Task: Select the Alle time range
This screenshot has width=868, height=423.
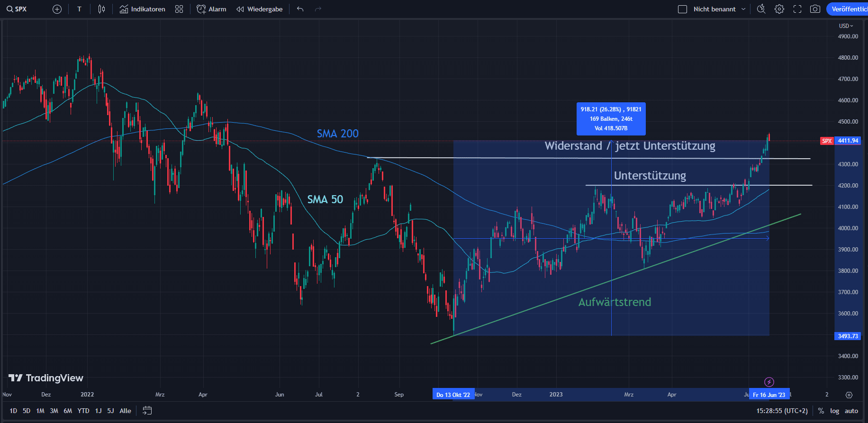Action: click(x=125, y=411)
